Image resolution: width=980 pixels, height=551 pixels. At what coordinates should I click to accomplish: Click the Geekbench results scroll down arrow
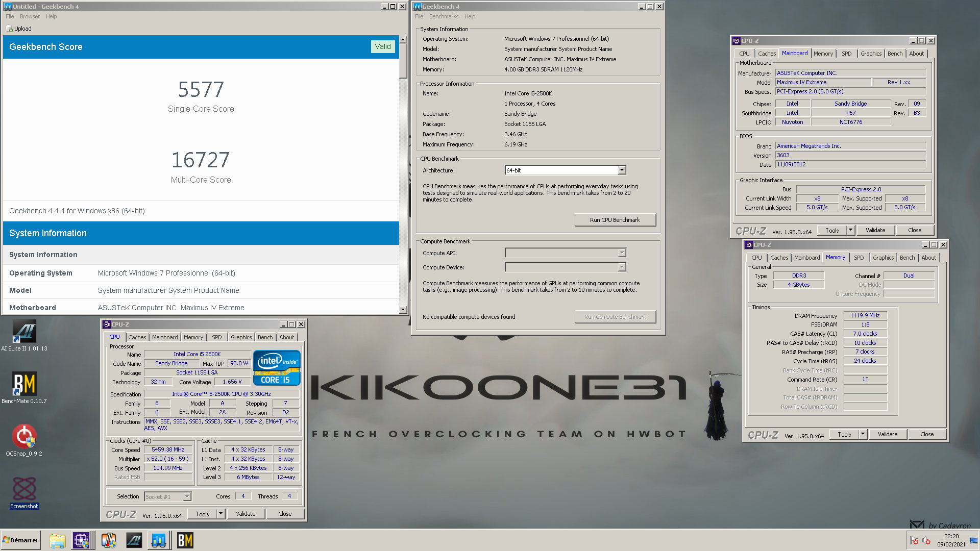coord(403,309)
